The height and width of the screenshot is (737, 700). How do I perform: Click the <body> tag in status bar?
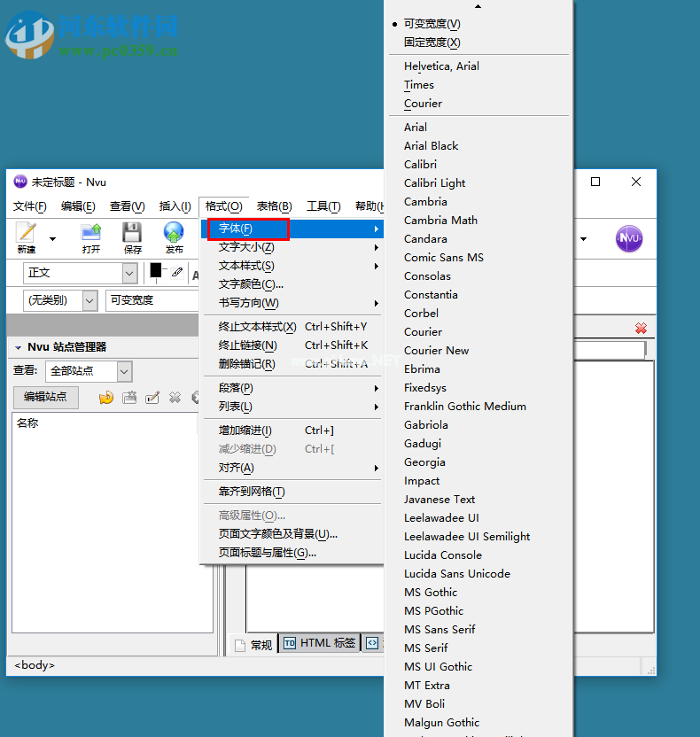35,665
